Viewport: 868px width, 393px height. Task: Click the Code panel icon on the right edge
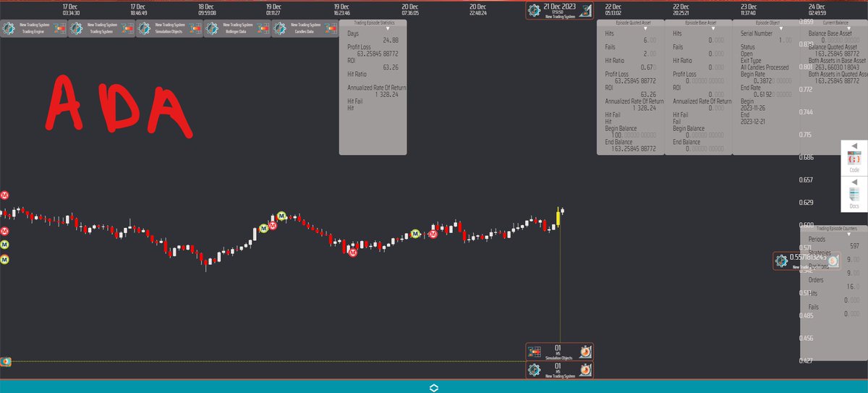pos(854,158)
